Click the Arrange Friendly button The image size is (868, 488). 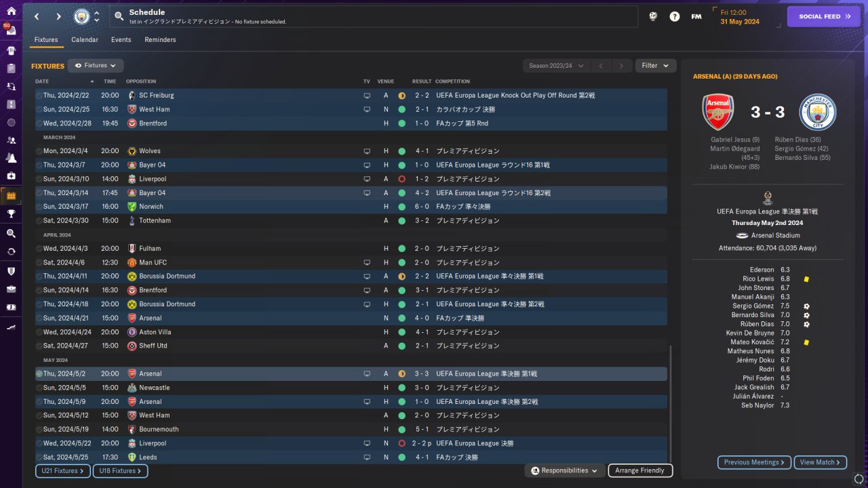tap(641, 470)
